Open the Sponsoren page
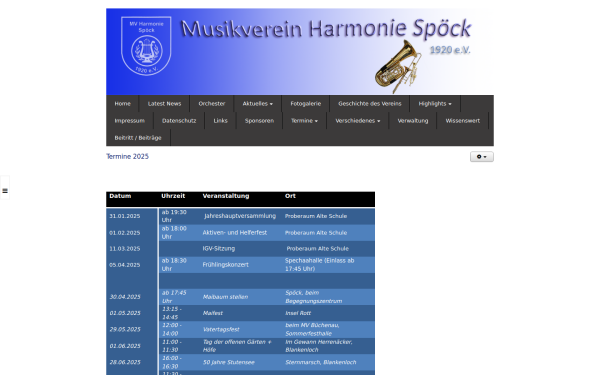Image resolution: width=600 pixels, height=375 pixels. tap(259, 121)
